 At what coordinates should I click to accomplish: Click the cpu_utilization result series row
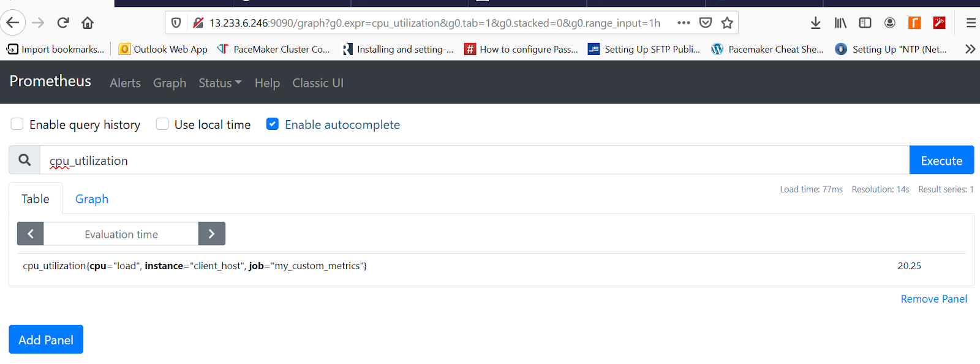[491, 266]
